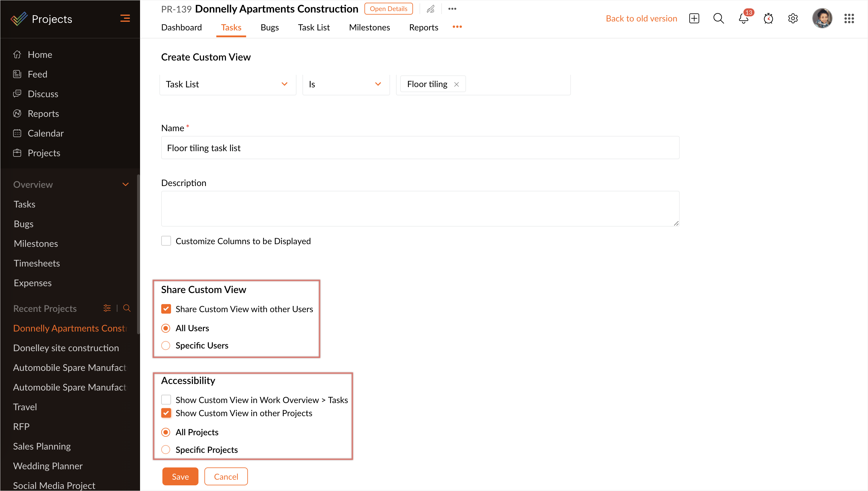Viewport: 868px width, 491px height.
Task: Open the Task List criteria dropdown
Action: (227, 84)
